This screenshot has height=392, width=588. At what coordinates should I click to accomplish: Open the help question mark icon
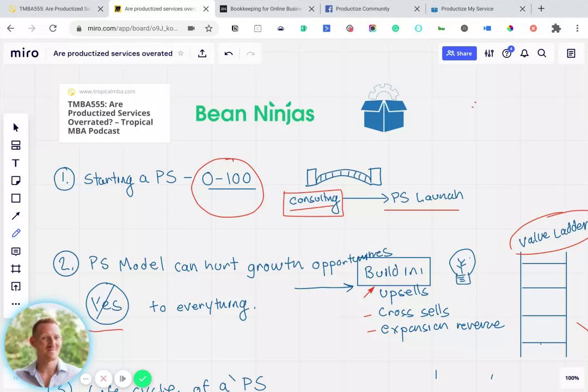pos(507,53)
